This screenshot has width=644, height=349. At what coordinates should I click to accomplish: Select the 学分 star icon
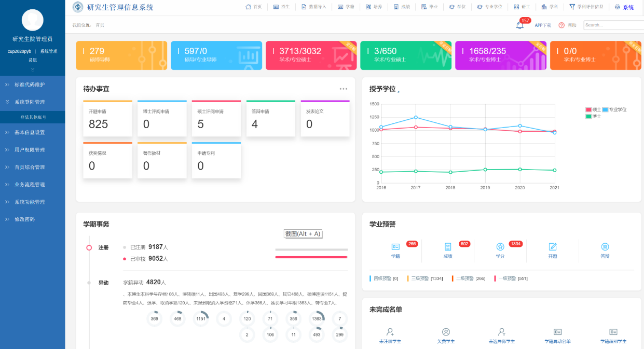pos(500,247)
